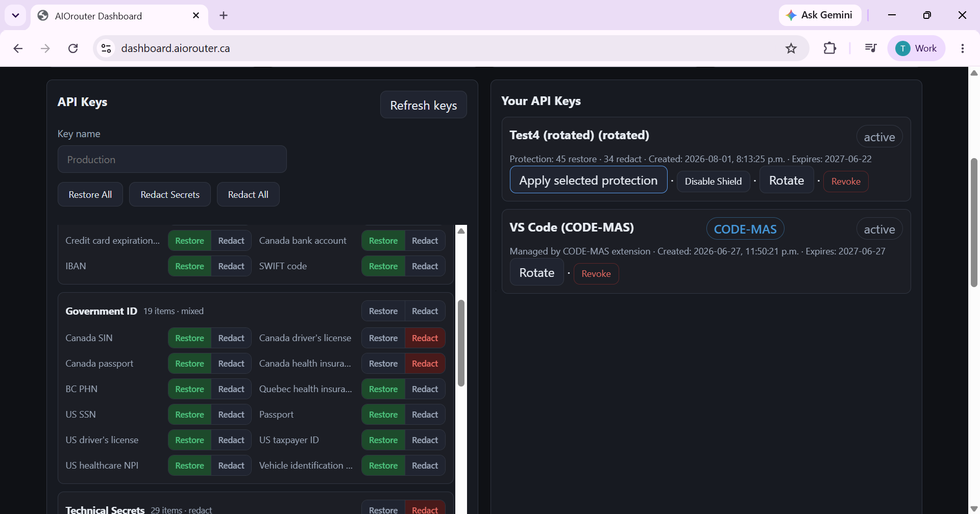Set Canada driver's license to Restore
The image size is (980, 514).
(x=383, y=338)
